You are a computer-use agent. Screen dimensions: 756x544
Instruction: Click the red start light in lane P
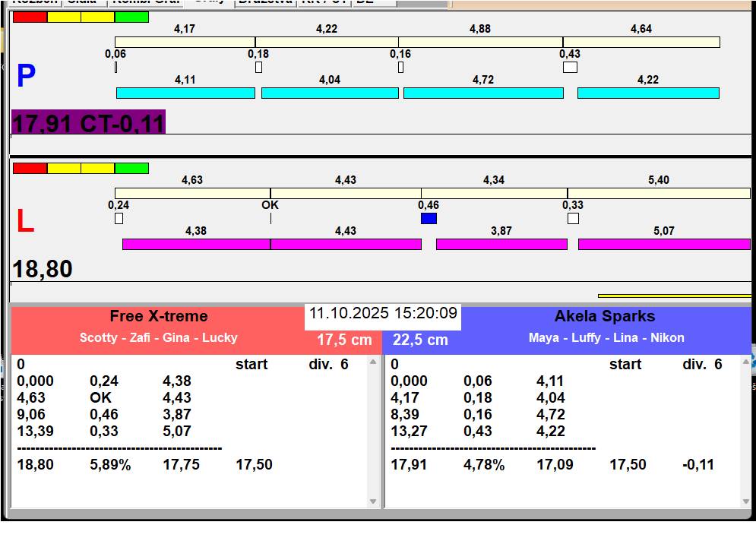coord(30,17)
